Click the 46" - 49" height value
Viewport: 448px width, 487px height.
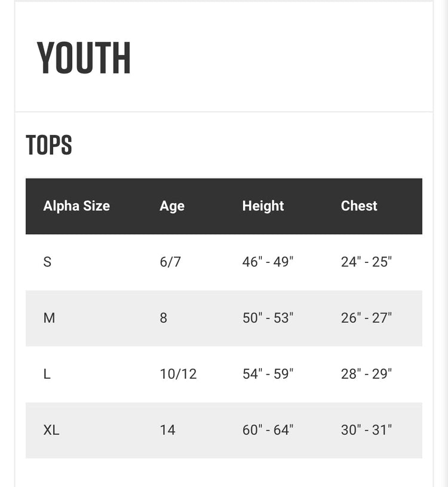(x=268, y=262)
